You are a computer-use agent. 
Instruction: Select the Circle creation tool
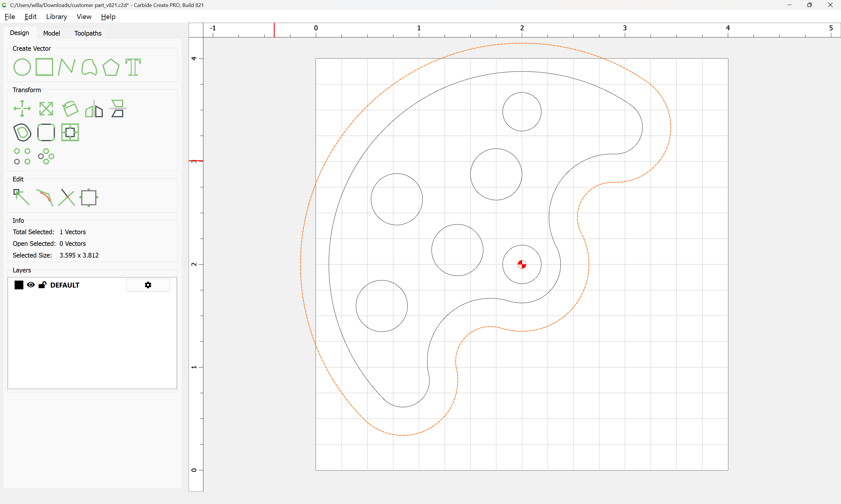22,67
